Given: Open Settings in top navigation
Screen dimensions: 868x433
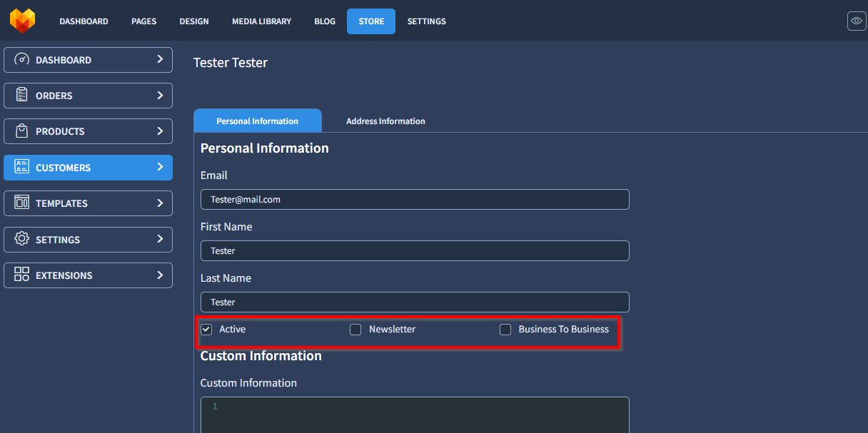Looking at the screenshot, I should point(427,21).
